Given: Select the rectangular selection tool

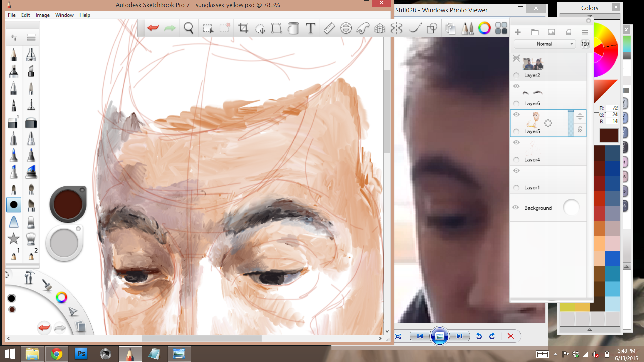Looking at the screenshot, I should (208, 28).
